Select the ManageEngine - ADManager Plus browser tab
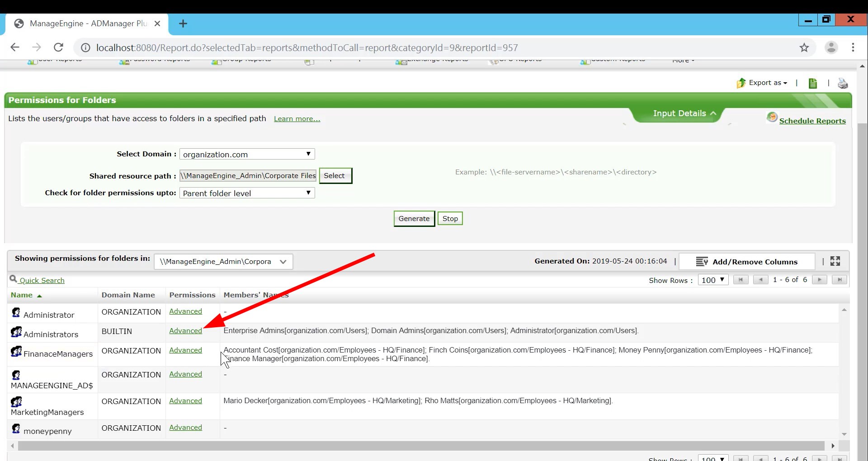 click(x=87, y=24)
